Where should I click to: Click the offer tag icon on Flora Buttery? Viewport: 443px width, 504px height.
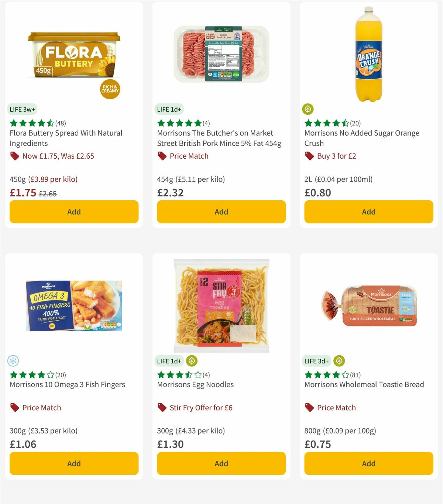pyautogui.click(x=14, y=156)
